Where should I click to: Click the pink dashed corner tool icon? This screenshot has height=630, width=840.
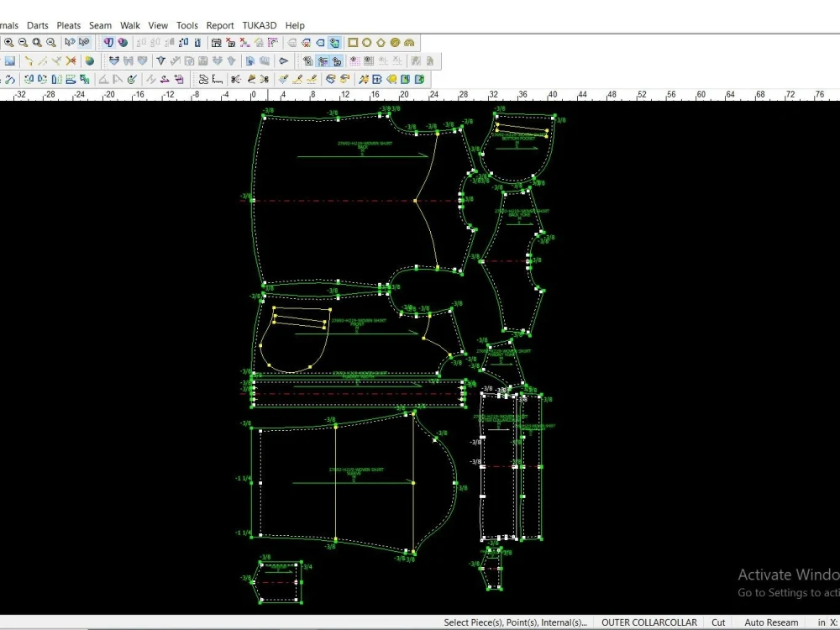tap(273, 42)
